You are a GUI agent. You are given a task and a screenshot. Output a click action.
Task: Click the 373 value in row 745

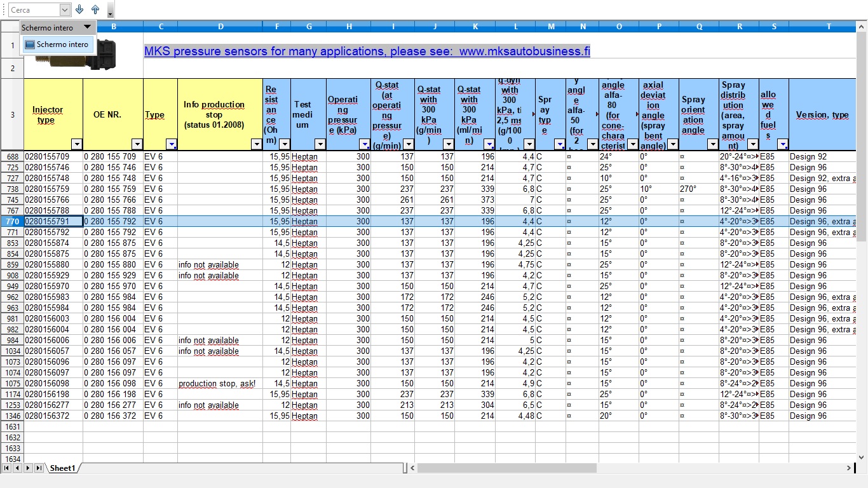point(475,200)
